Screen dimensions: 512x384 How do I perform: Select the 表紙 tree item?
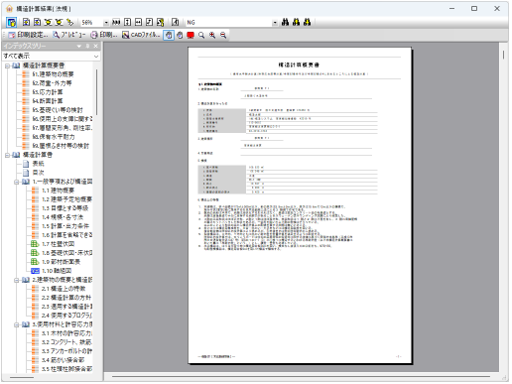[x=38, y=164]
